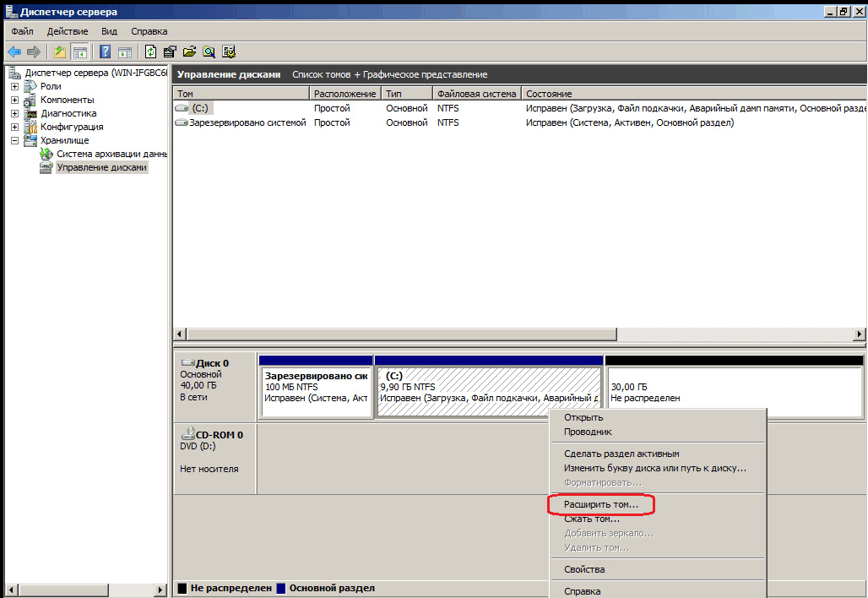Choose Изменить букву диска или путь к диску…

[x=657, y=468]
